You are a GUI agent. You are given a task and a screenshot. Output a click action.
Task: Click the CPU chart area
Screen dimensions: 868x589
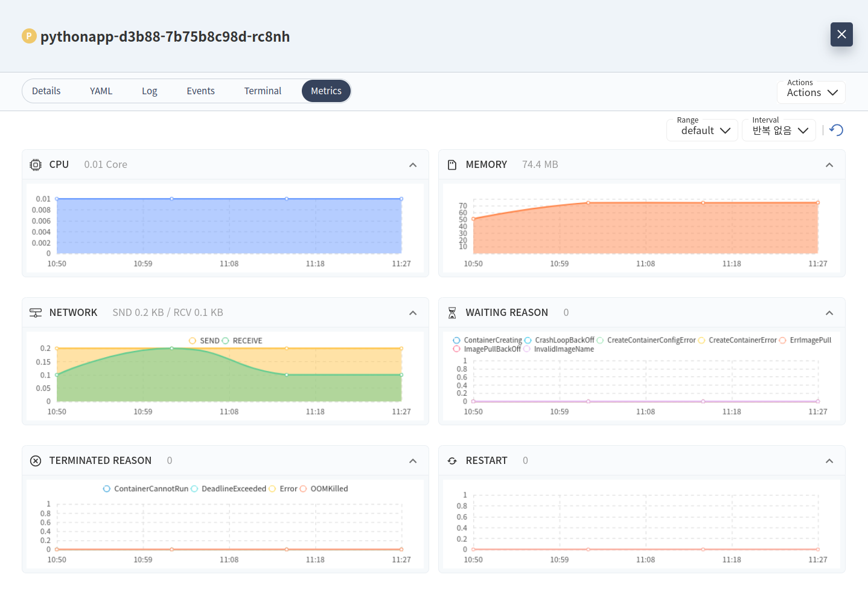click(229, 227)
